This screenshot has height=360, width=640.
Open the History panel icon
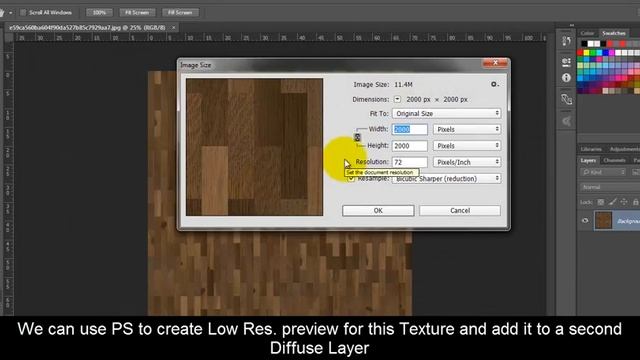tap(566, 41)
